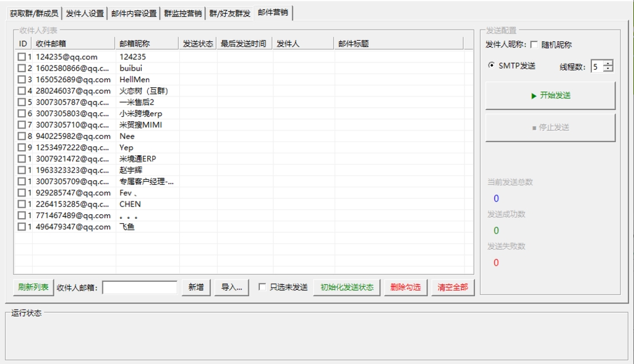Click the Fev nickname cell
This screenshot has width=634, height=364.
pyautogui.click(x=128, y=193)
